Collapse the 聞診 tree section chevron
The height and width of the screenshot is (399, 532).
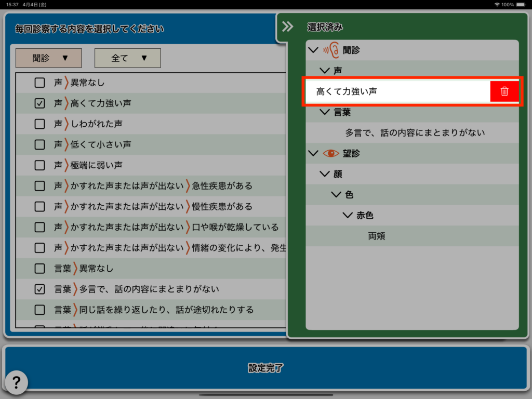(313, 50)
